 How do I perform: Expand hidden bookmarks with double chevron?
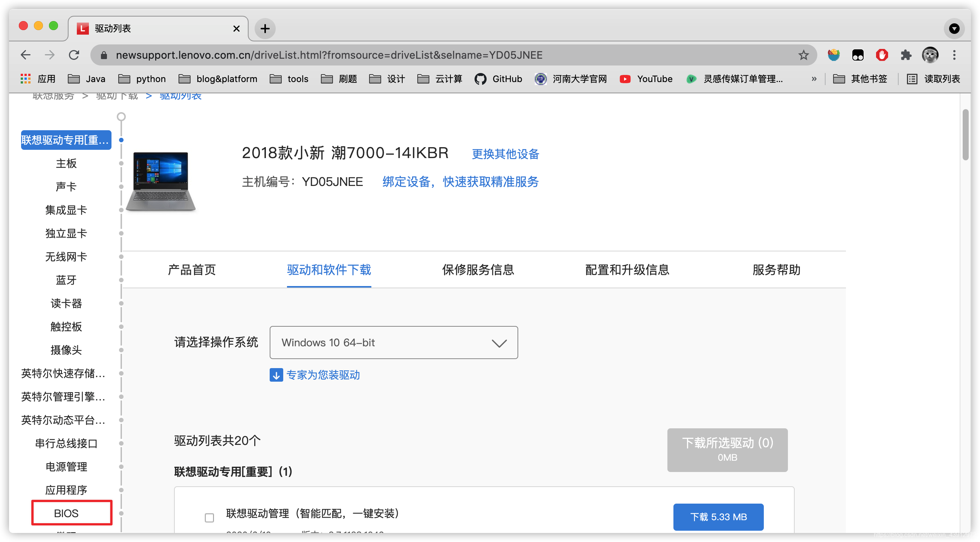point(814,79)
